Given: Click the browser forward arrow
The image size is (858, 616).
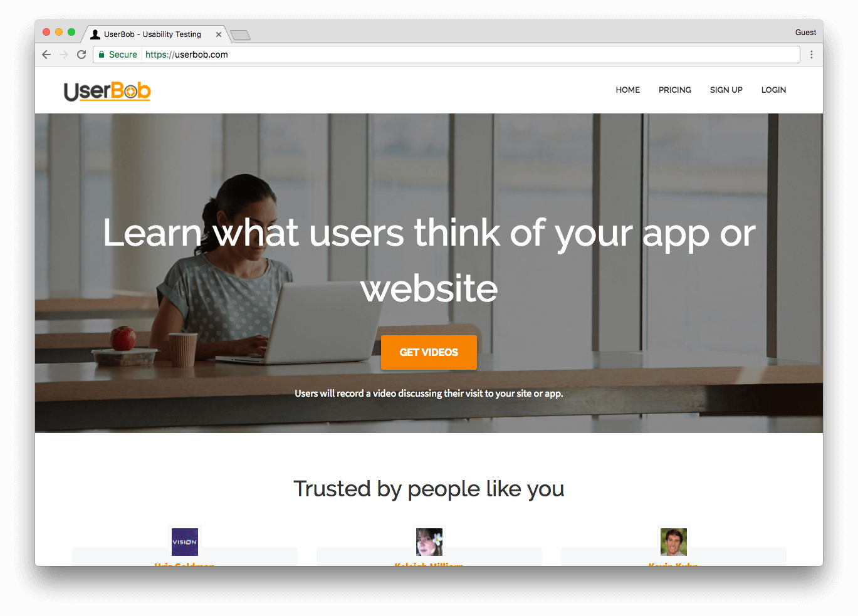Looking at the screenshot, I should (64, 55).
